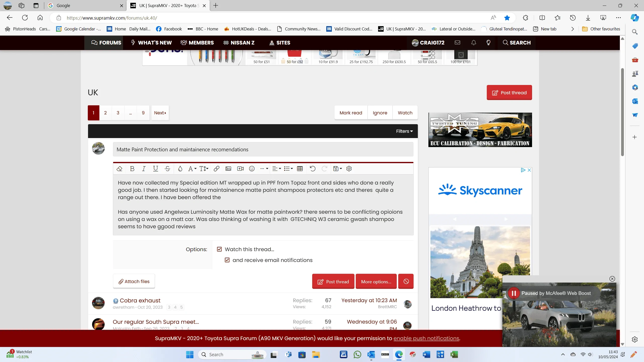
Task: Apply underline formatting in the editor
Action: pos(155,169)
